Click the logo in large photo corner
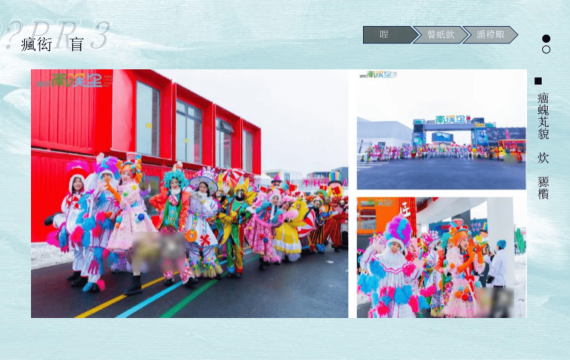This screenshot has width=570, height=360. pyautogui.click(x=74, y=80)
